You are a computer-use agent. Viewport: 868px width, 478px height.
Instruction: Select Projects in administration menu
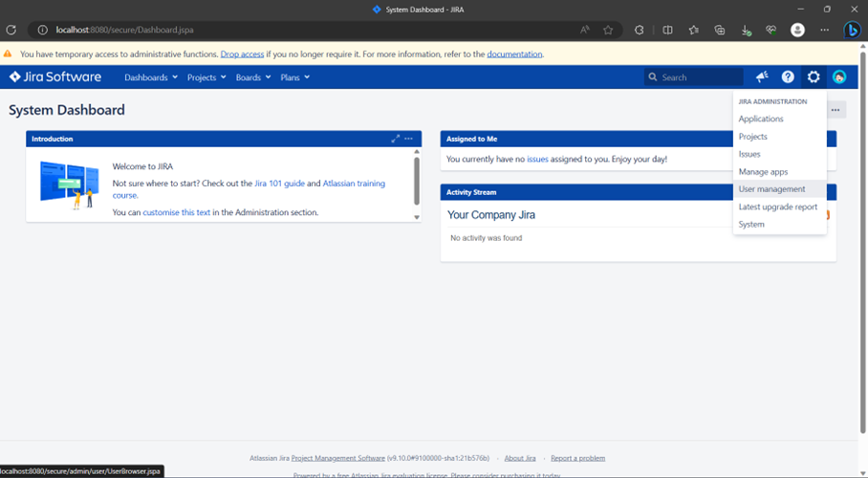[779, 137]
